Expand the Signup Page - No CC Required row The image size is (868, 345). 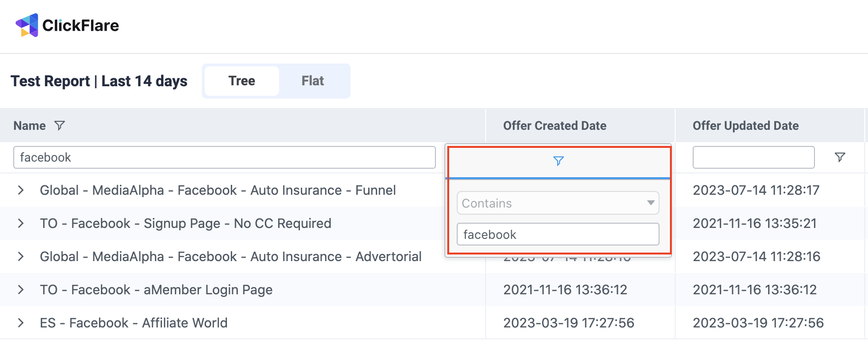tap(21, 223)
